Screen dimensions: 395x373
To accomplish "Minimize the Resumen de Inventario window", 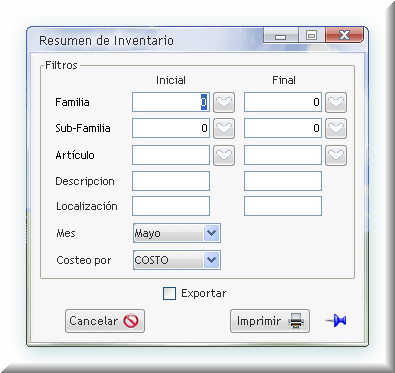I will click(280, 35).
